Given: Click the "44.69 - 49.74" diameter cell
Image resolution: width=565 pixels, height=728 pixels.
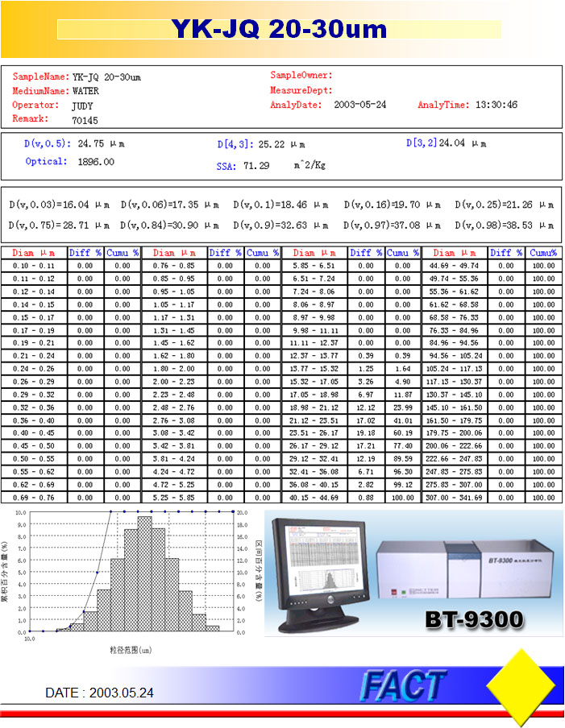Looking at the screenshot, I should pyautogui.click(x=454, y=266).
